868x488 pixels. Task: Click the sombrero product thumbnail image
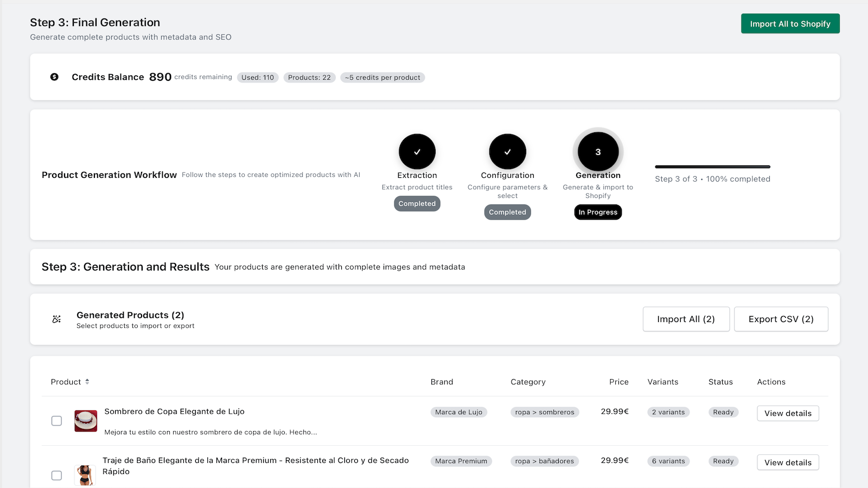(85, 421)
